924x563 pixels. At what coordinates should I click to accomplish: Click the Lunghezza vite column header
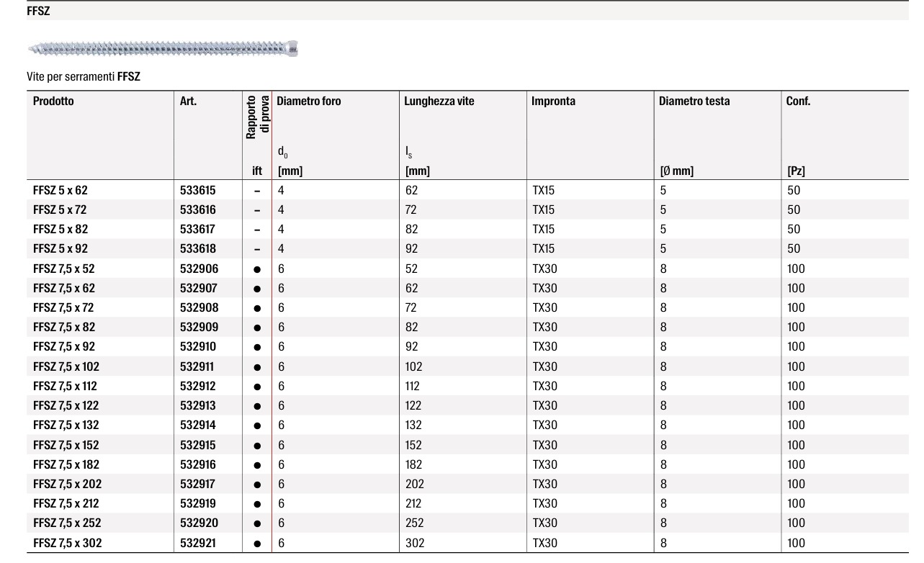click(439, 102)
